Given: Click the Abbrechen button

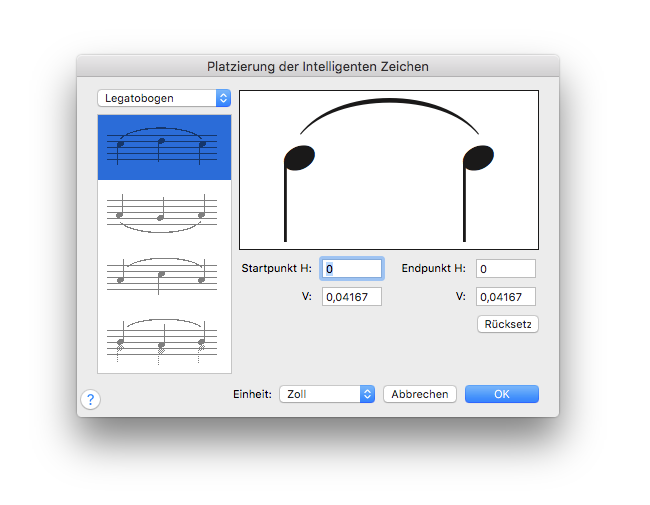Looking at the screenshot, I should pos(420,394).
